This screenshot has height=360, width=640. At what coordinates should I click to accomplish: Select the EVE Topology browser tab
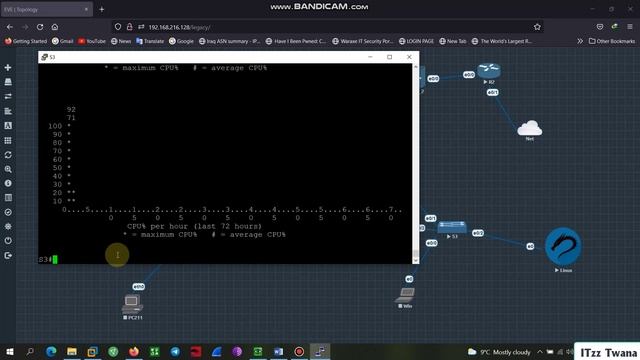click(x=47, y=9)
